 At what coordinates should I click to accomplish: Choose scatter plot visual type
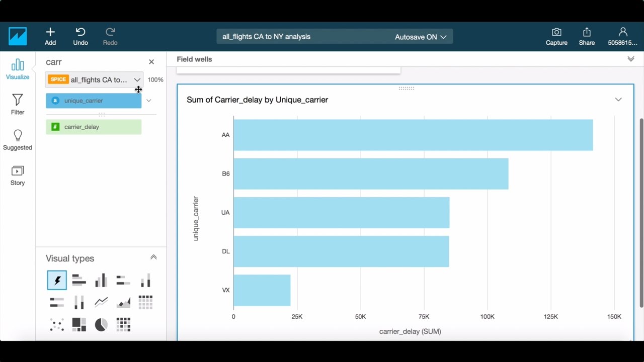(57, 324)
